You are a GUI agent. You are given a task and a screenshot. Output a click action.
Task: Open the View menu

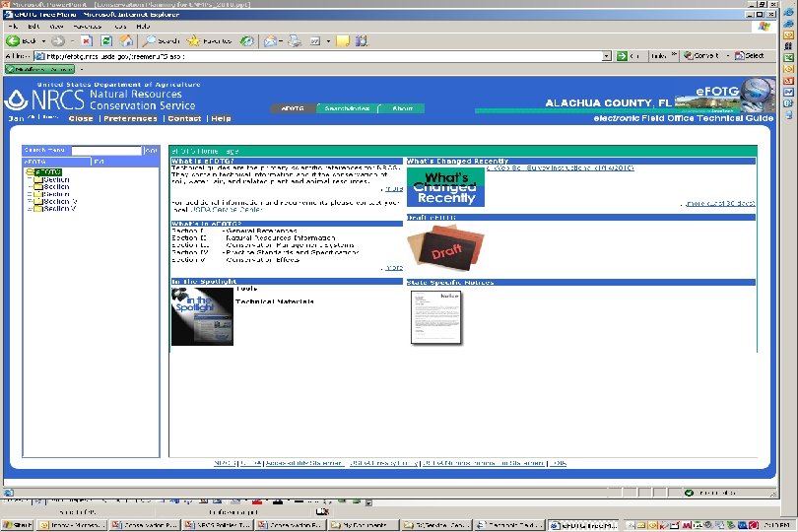pyautogui.click(x=56, y=27)
